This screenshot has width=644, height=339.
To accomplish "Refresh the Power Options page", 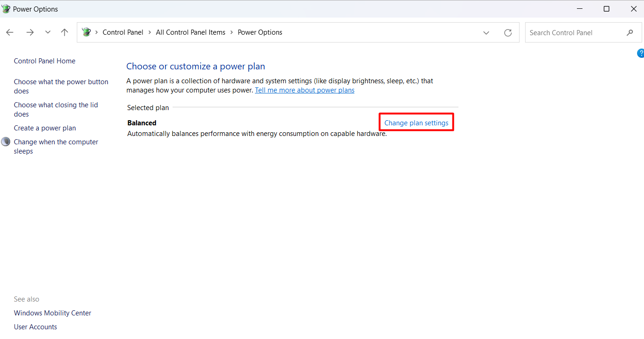I will (508, 32).
